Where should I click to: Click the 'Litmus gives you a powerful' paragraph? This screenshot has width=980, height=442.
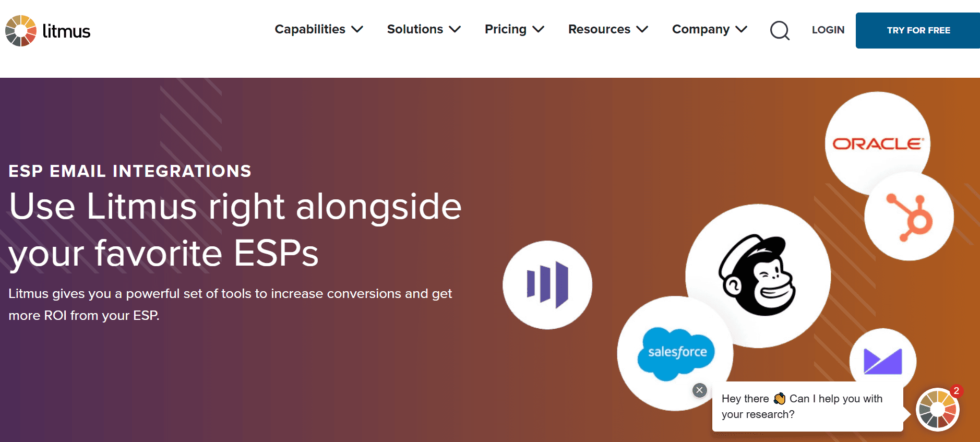pos(230,304)
